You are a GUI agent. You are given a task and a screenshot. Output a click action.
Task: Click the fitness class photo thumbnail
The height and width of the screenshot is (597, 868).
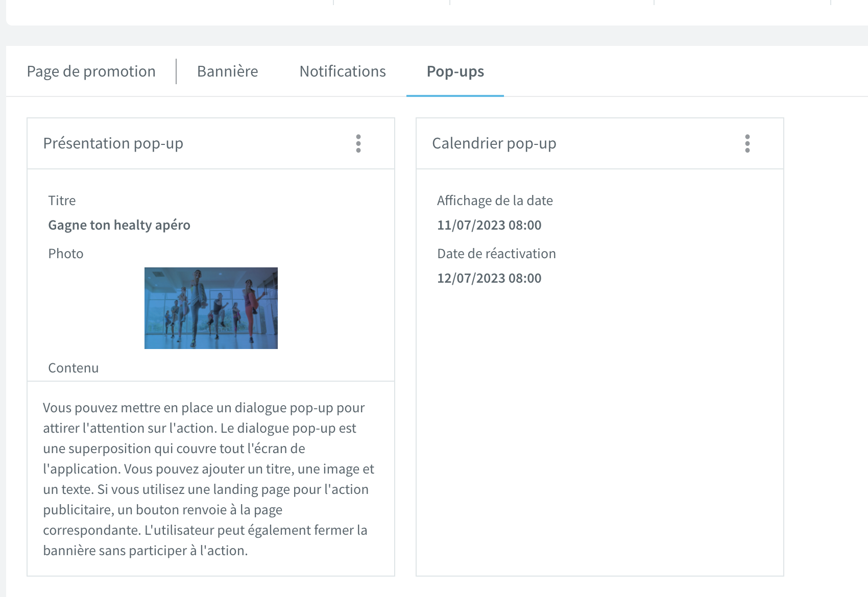[x=211, y=308]
